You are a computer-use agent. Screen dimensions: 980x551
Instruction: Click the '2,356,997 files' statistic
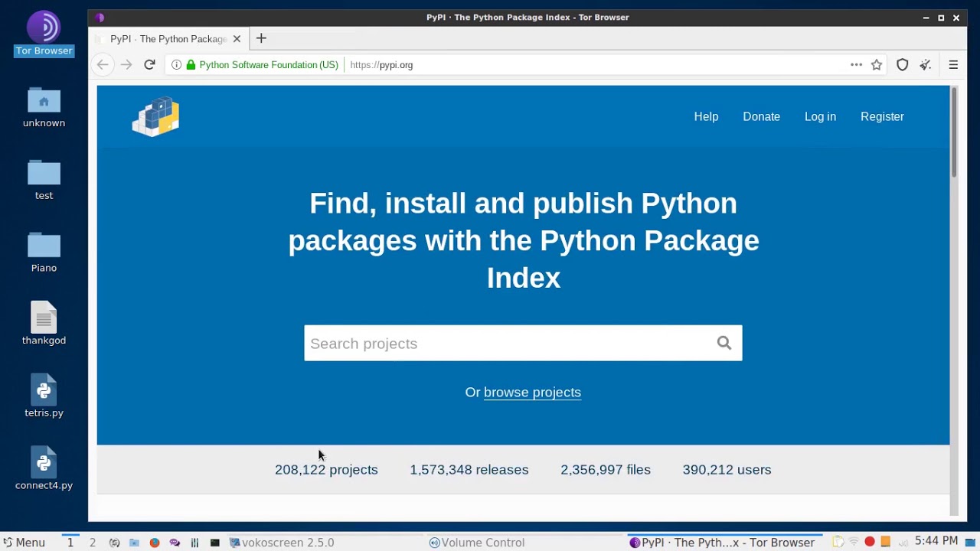click(606, 470)
